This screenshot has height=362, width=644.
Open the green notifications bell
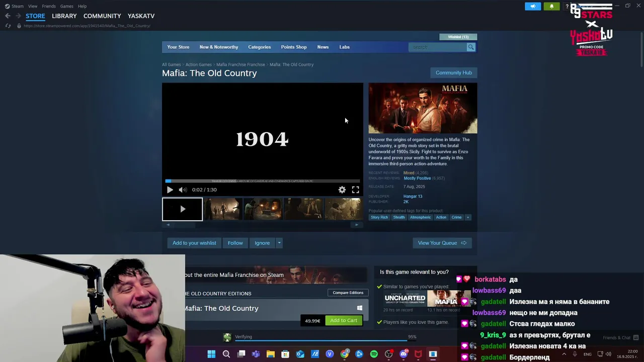[x=551, y=6]
